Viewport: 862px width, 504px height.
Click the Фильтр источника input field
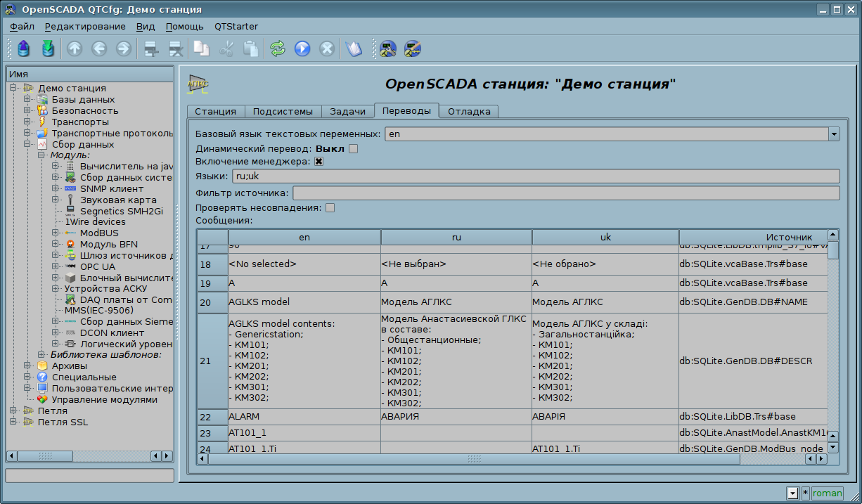tap(566, 193)
